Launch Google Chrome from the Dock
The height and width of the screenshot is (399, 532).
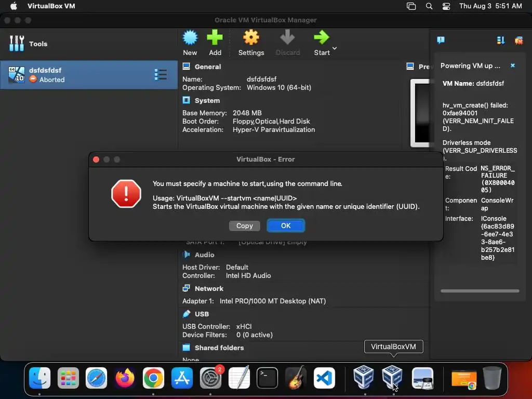click(153, 378)
